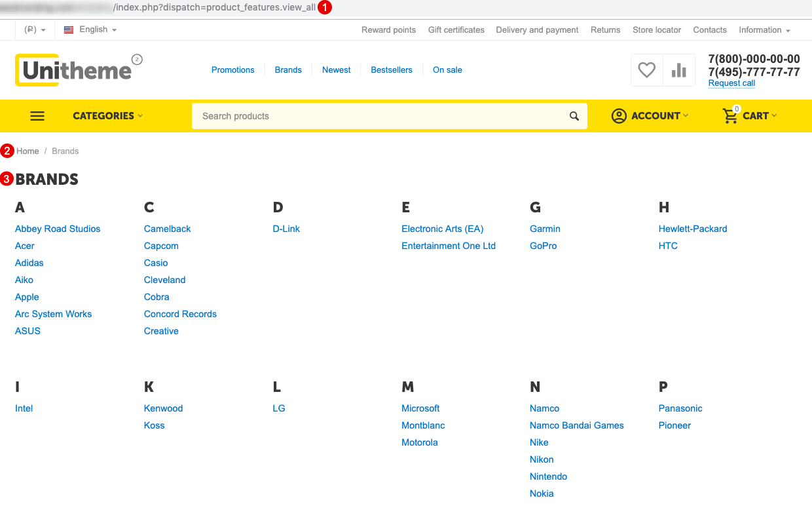Open the Panasonic brand
The height and width of the screenshot is (521, 812).
click(x=680, y=408)
